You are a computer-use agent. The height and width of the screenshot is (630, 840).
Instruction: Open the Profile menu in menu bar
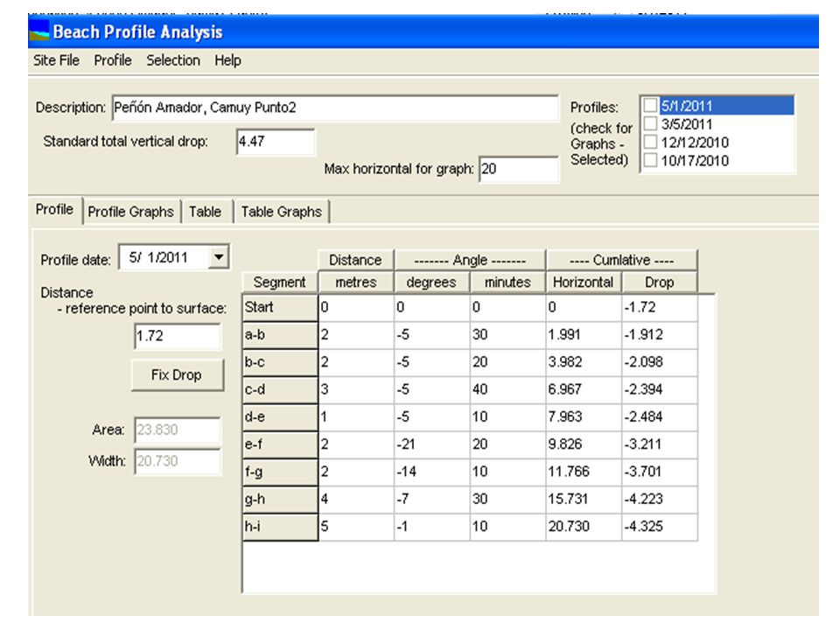[113, 60]
